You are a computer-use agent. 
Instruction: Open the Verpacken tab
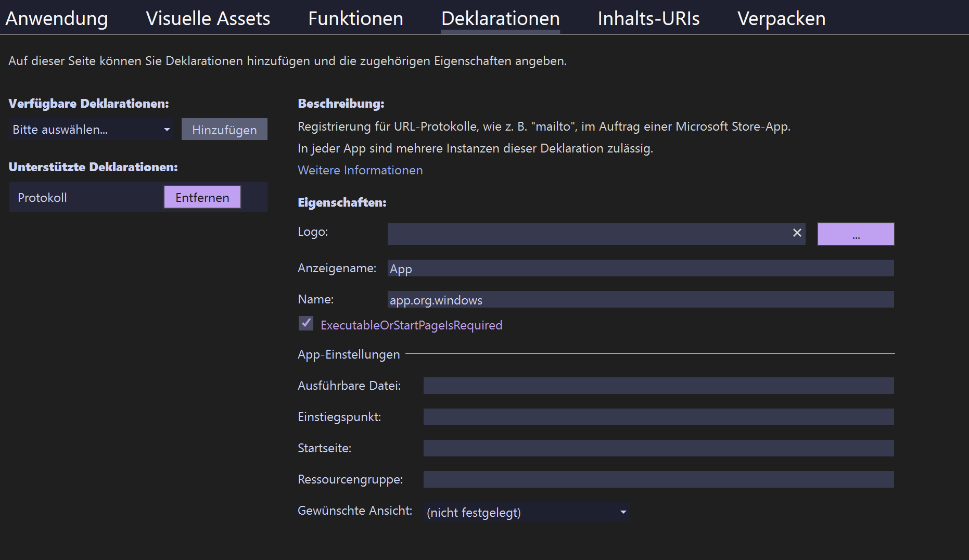pos(781,18)
